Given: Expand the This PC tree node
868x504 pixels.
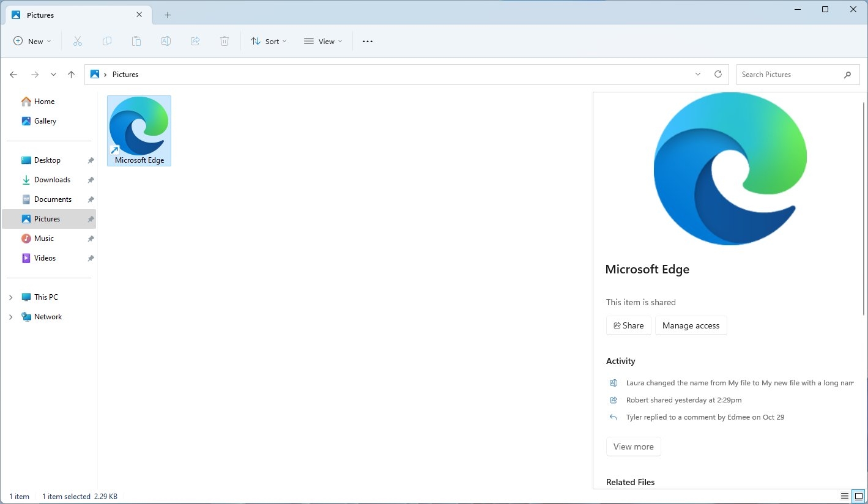Looking at the screenshot, I should coord(10,297).
